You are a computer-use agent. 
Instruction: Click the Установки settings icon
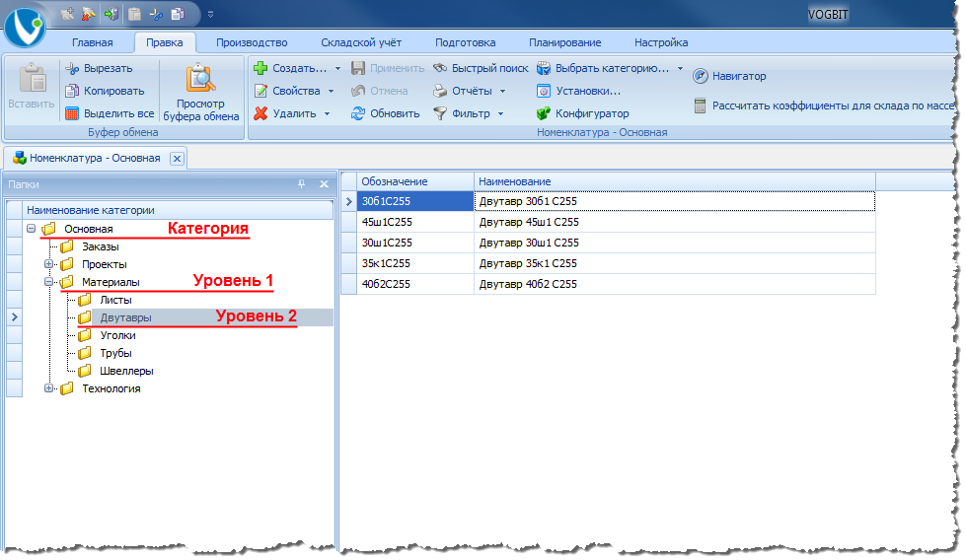coord(544,91)
